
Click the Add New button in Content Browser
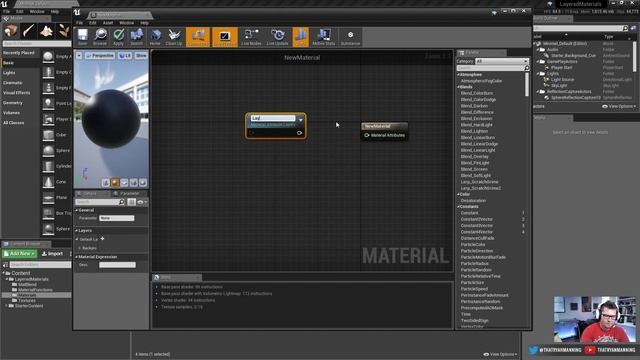pyautogui.click(x=20, y=254)
